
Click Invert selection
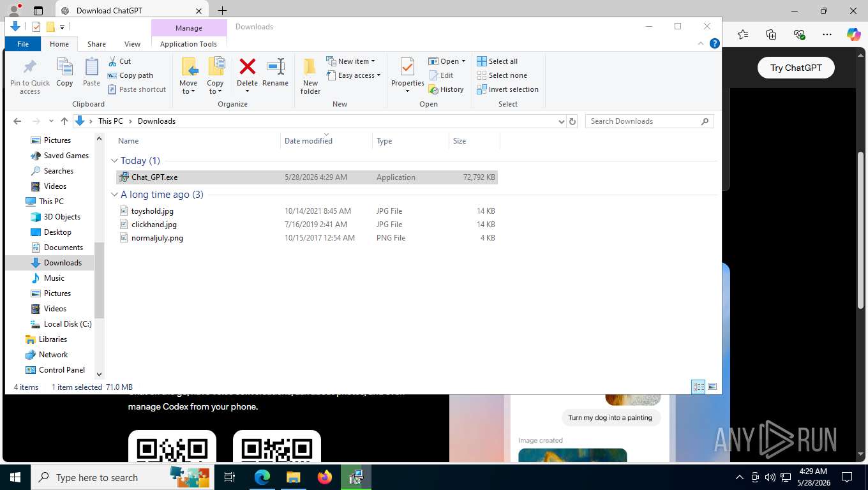(x=507, y=89)
